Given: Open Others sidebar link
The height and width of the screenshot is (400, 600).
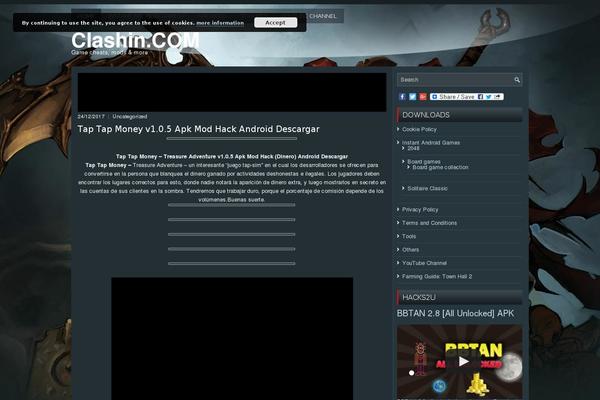Looking at the screenshot, I should tap(410, 250).
